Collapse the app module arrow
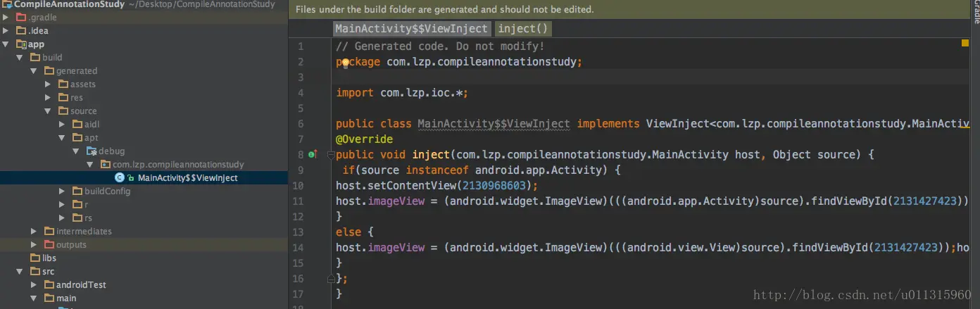Screen dimensions: 980x309 coord(6,44)
